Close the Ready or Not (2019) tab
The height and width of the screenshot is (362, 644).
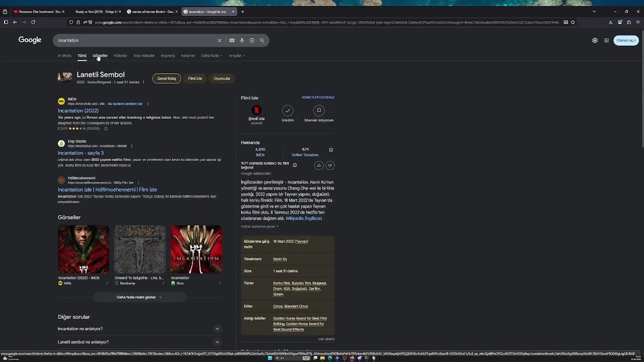pyautogui.click(x=120, y=12)
